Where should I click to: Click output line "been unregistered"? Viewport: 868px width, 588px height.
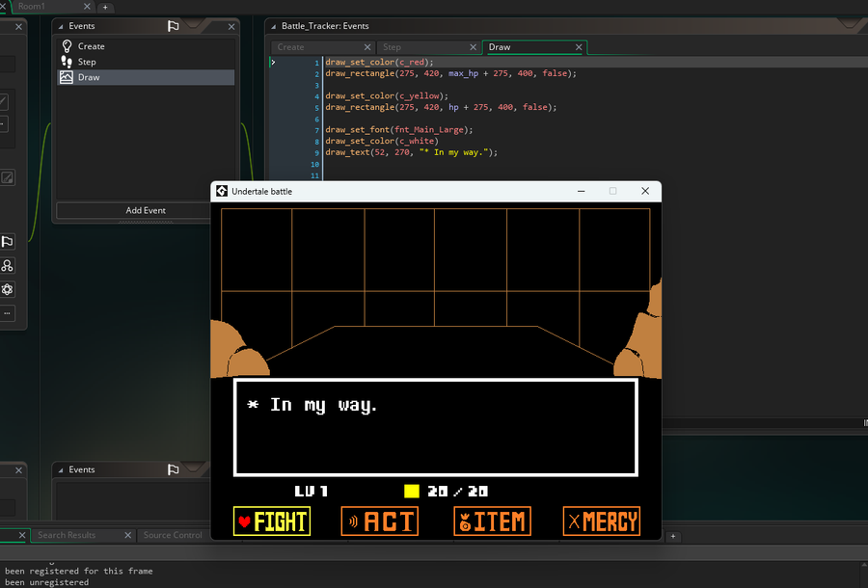[x=46, y=582]
